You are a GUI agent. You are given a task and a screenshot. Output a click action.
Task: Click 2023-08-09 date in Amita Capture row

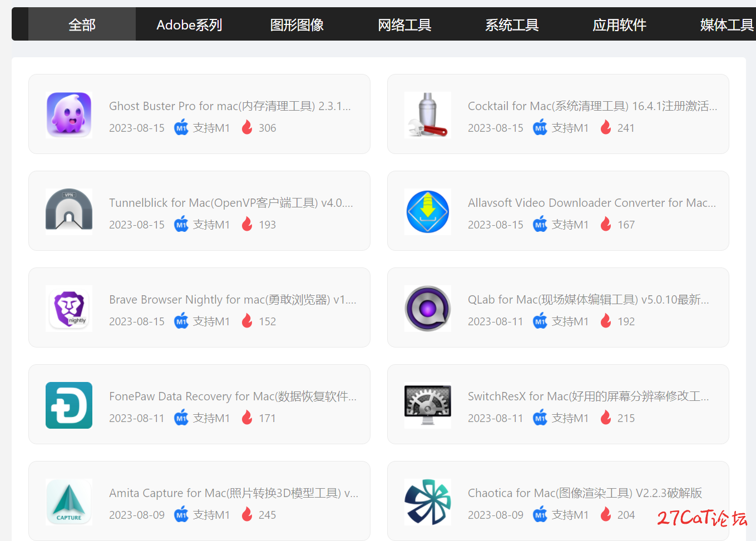137,515
